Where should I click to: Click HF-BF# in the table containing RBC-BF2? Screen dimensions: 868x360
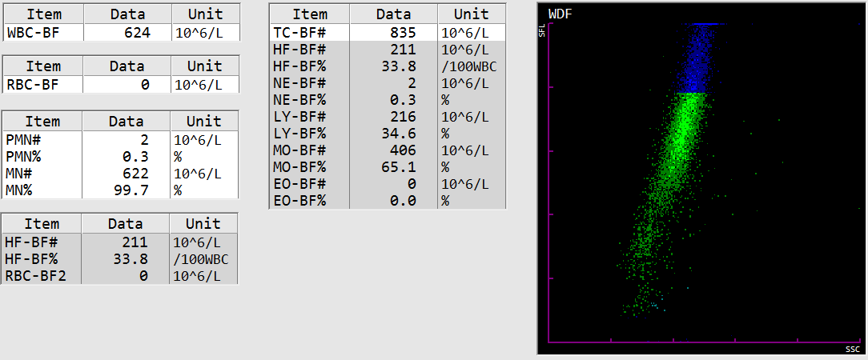click(x=31, y=242)
